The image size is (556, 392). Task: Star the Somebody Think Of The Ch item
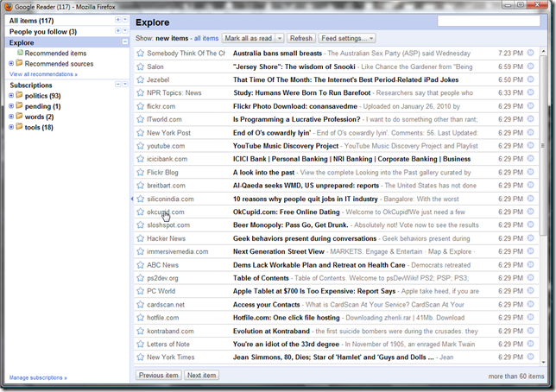(x=141, y=54)
